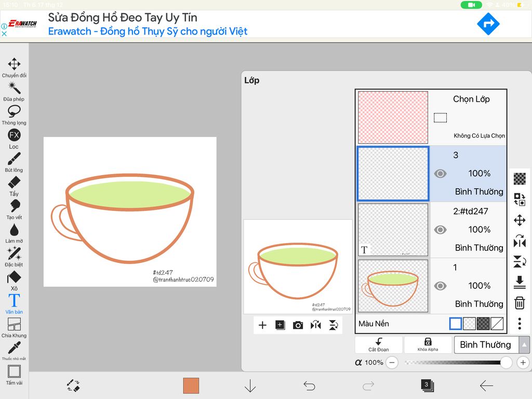532x399 pixels.
Task: Open the Chia Khung frame divider tool
Action: [14, 328]
